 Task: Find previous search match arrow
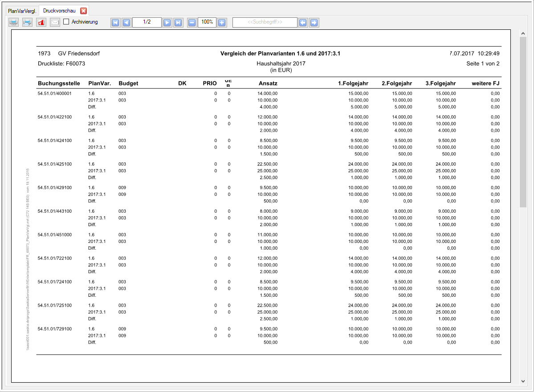point(303,23)
